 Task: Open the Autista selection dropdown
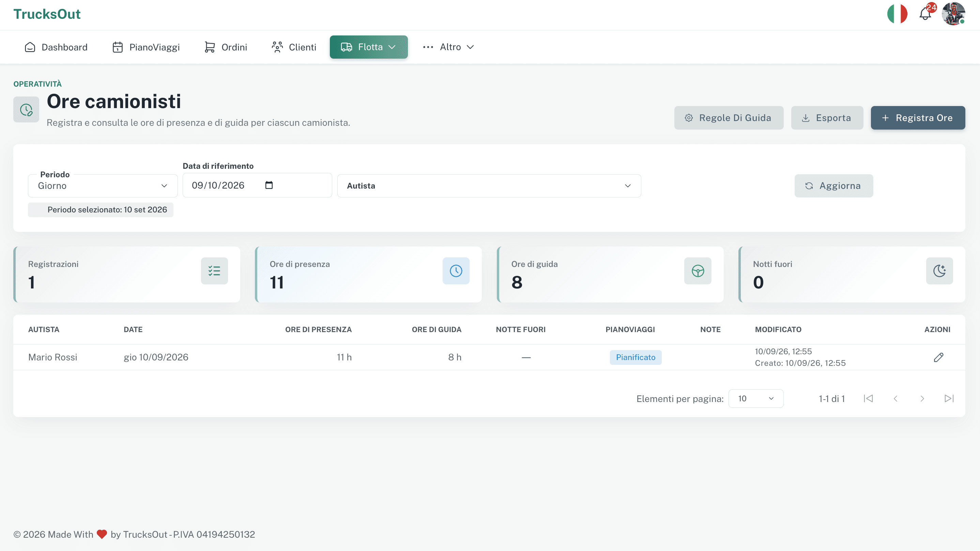[x=489, y=186]
